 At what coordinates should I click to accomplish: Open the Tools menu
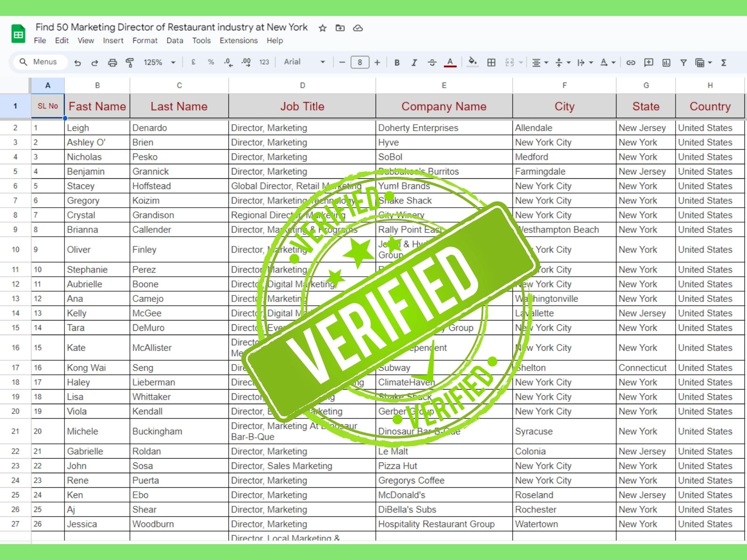202,41
